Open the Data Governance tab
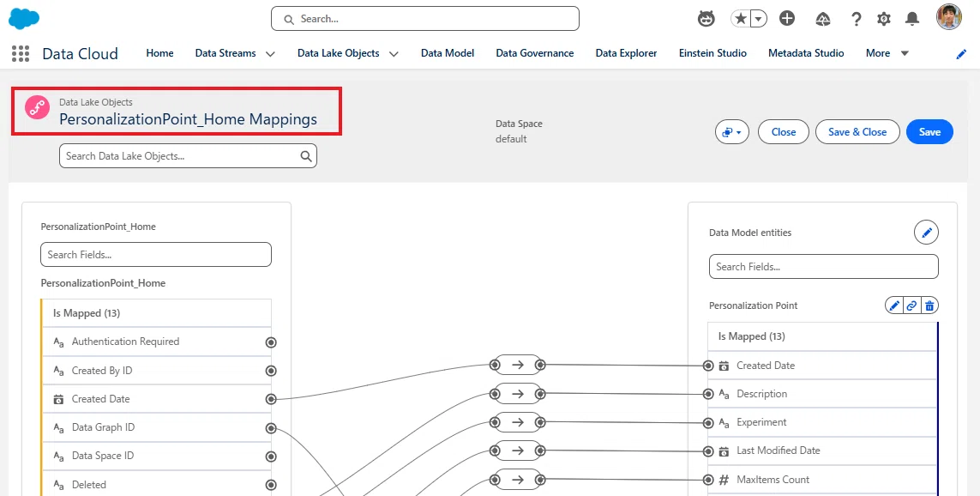The image size is (980, 496). [x=535, y=53]
